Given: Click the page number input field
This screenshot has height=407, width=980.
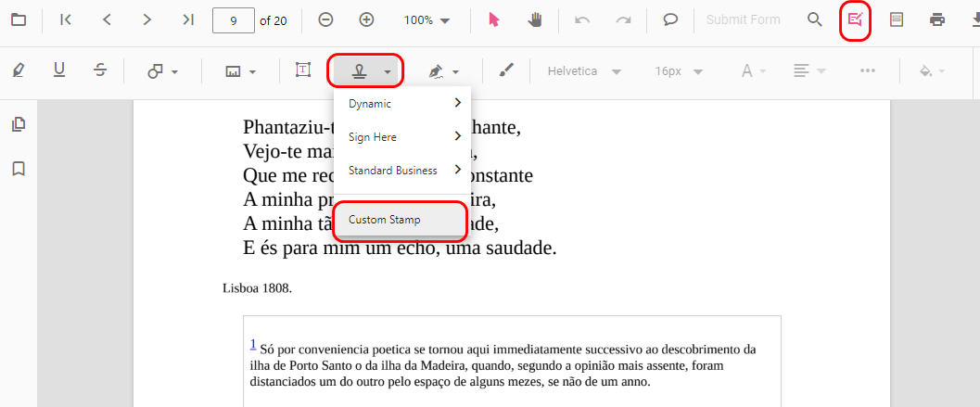Looking at the screenshot, I should click(x=233, y=20).
